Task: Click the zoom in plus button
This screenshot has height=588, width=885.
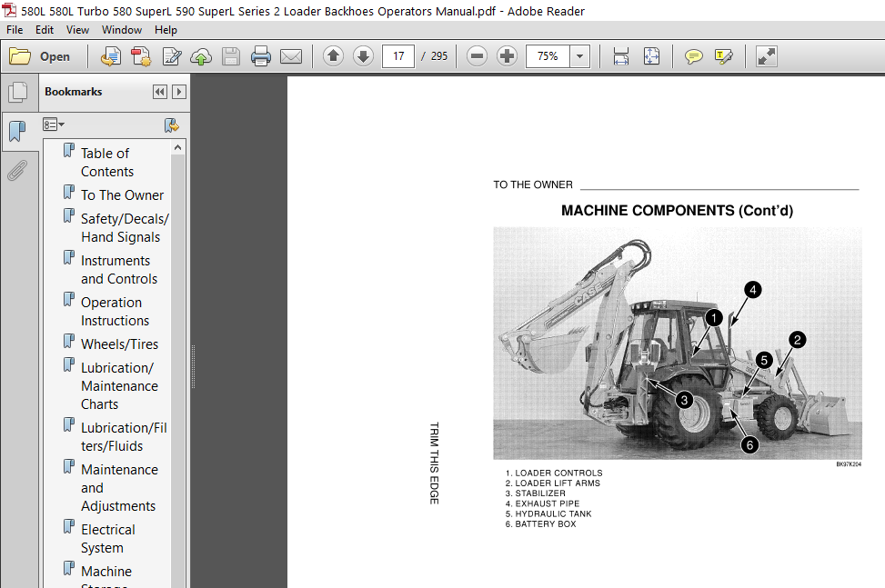Action: point(507,55)
